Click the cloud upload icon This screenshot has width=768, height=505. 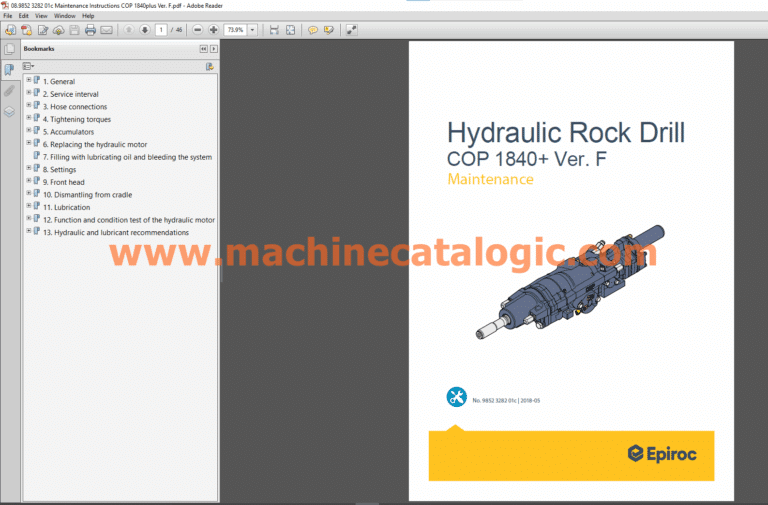(x=58, y=30)
